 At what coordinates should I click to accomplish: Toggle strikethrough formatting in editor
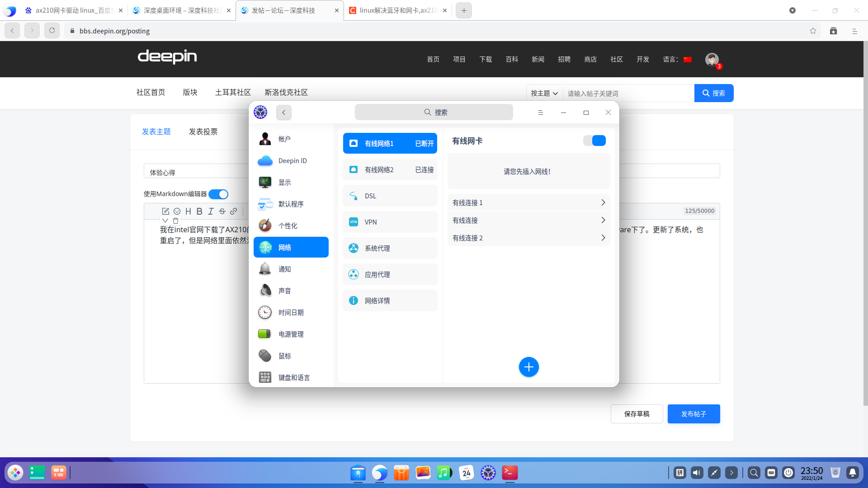tap(222, 211)
